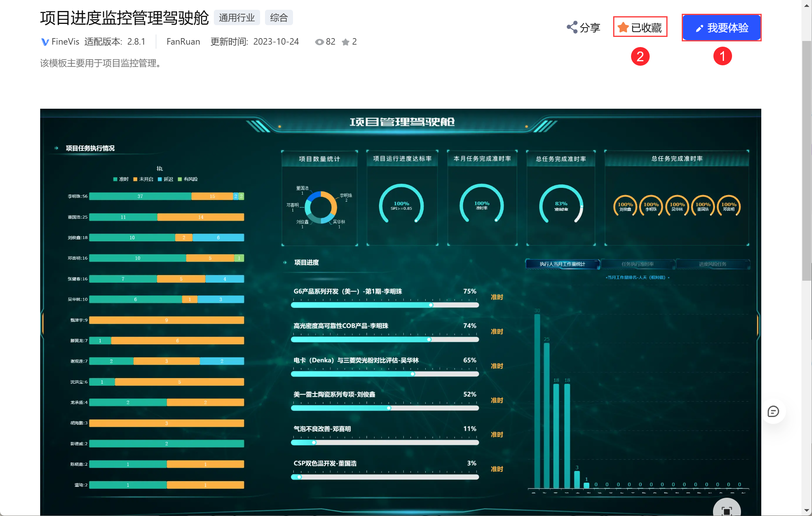Toggle the 准时 legend item

point(121,179)
